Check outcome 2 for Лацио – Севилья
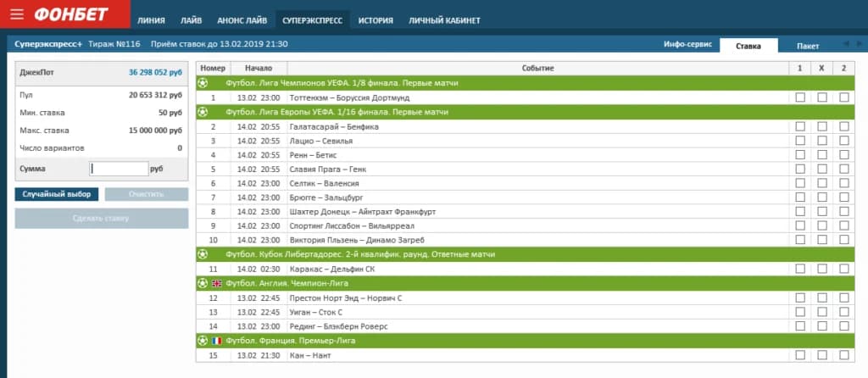 click(x=843, y=141)
